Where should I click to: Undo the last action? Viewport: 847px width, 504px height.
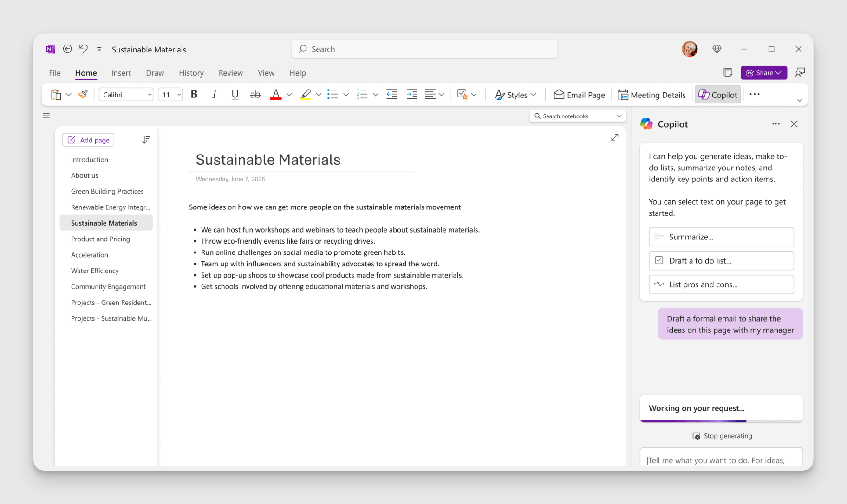(84, 49)
